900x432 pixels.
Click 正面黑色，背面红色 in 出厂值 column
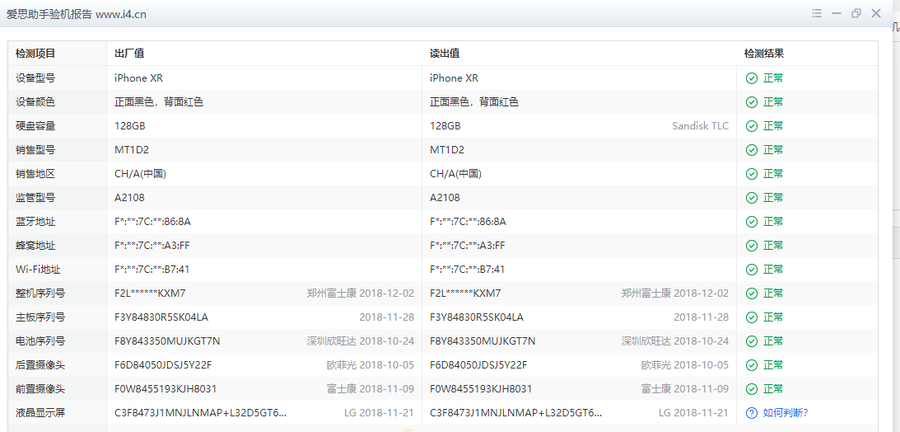[159, 102]
